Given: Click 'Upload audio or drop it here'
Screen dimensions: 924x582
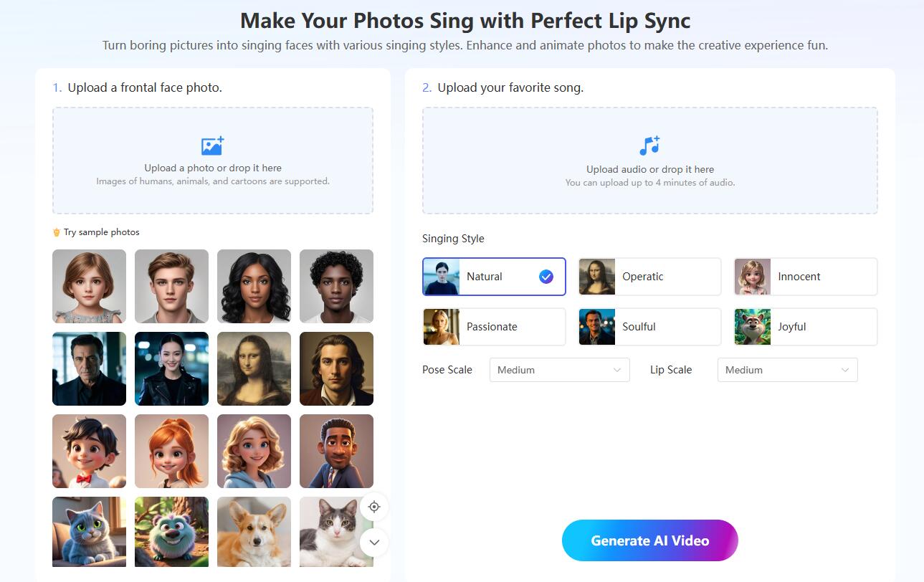Looking at the screenshot, I should pos(649,169).
